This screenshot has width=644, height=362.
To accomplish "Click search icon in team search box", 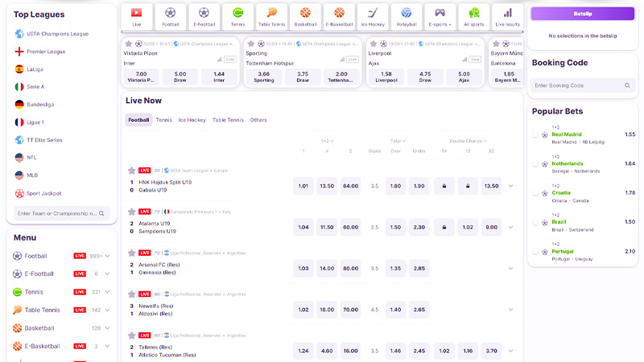I will (101, 213).
